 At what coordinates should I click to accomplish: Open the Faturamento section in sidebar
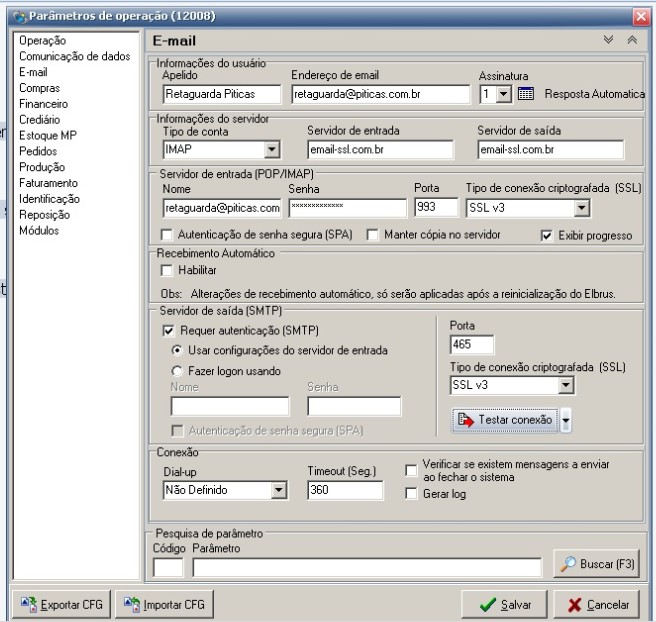48,183
